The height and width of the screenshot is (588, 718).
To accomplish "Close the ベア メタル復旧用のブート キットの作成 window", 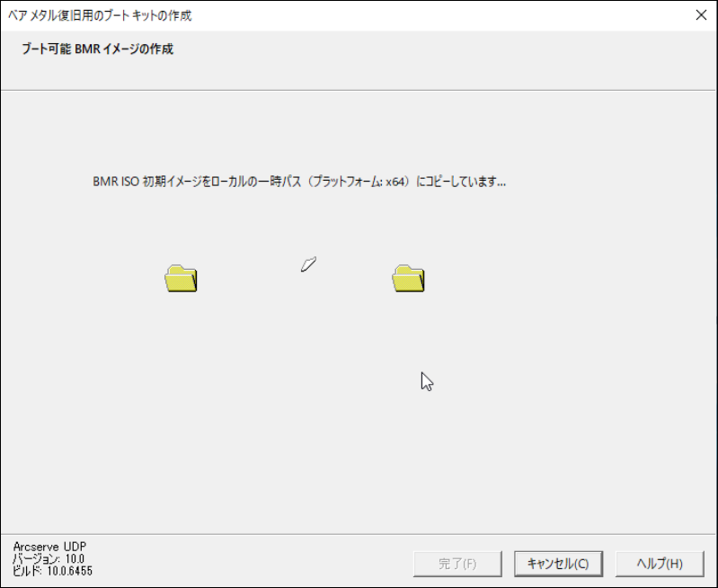I will (701, 15).
